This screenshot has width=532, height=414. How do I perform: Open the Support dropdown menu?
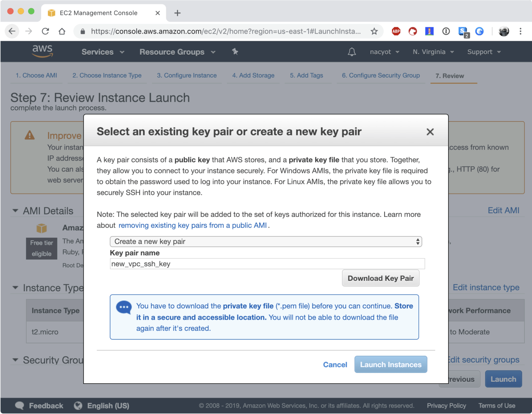tap(484, 52)
